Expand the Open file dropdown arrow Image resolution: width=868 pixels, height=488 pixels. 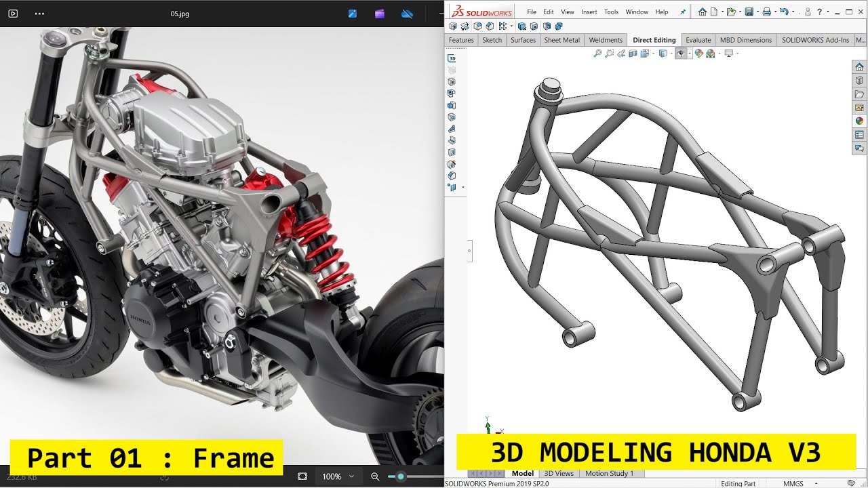(x=740, y=12)
